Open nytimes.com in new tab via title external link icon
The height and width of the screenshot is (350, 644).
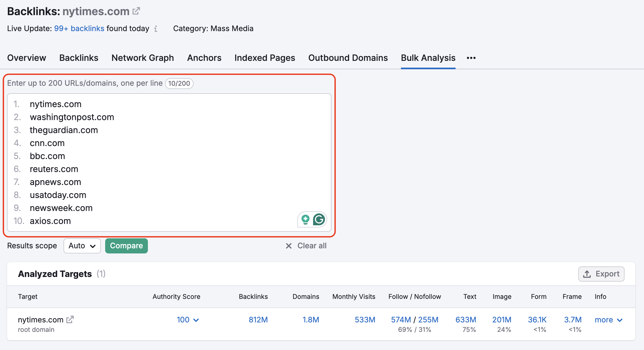coord(137,11)
